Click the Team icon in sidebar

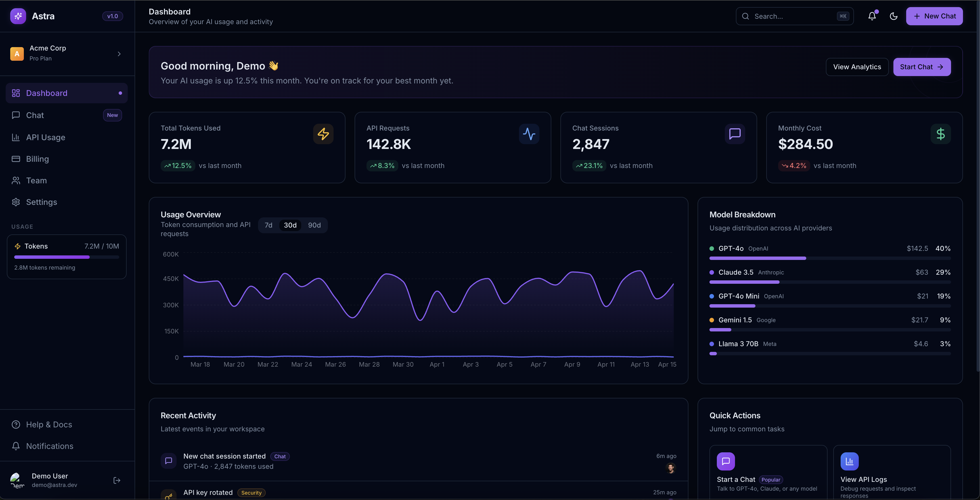click(x=16, y=180)
